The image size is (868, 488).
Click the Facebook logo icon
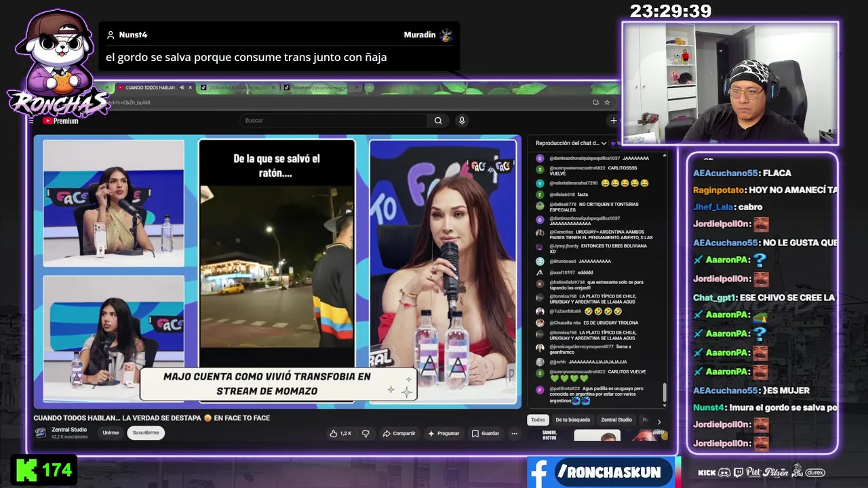click(x=540, y=472)
